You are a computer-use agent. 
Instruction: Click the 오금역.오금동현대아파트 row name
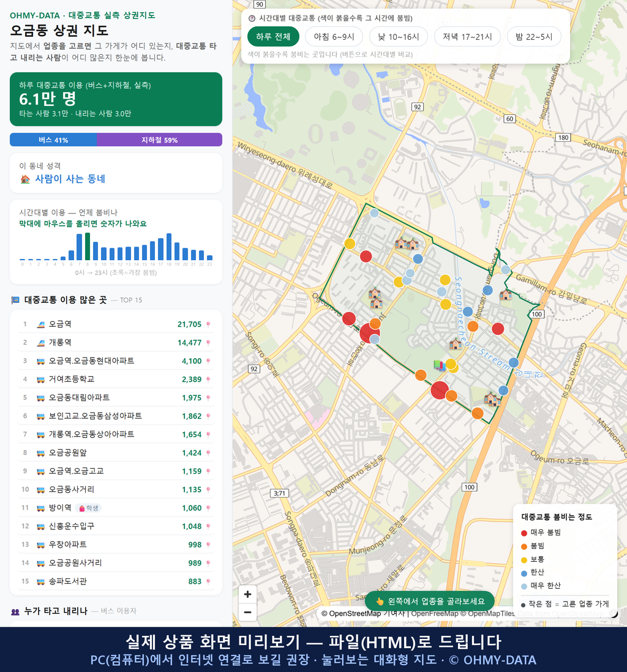91,361
